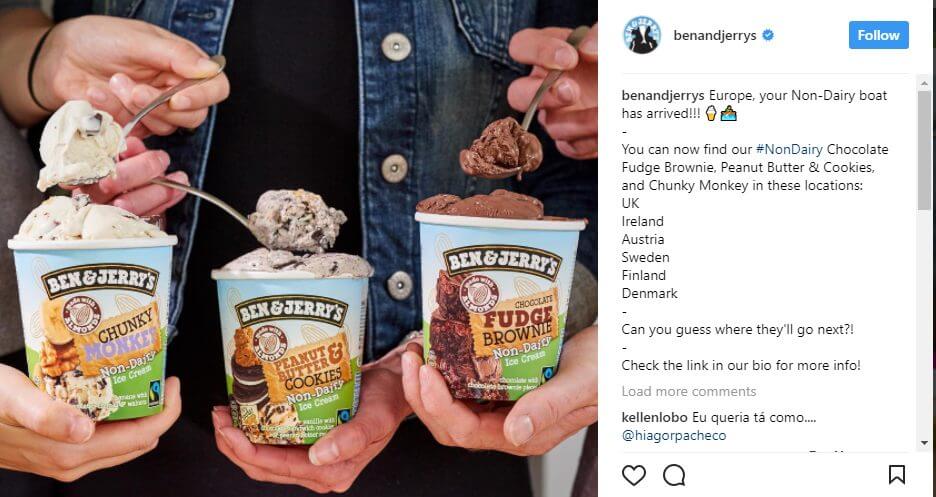Click the comments scrollbar thumb
Image resolution: width=936 pixels, height=497 pixels.
pyautogui.click(x=924, y=150)
